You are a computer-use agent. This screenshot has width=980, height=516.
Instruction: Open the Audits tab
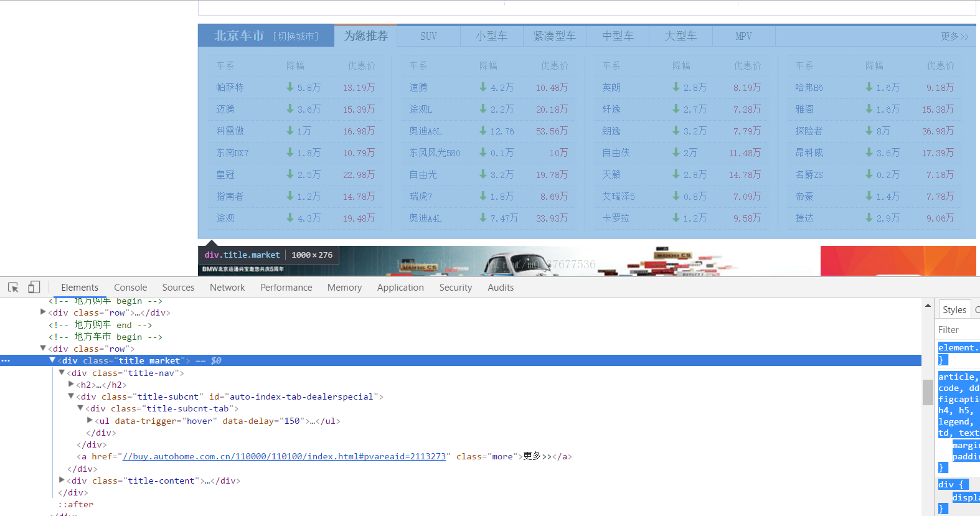click(x=501, y=287)
